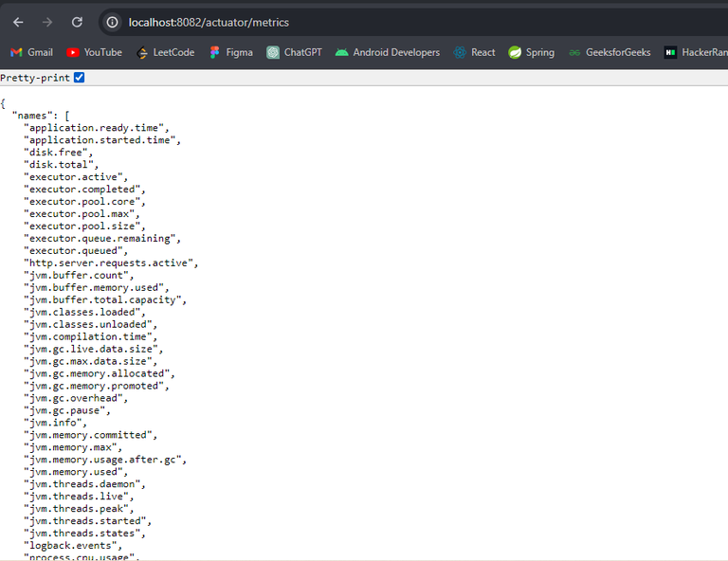Click "jvm.threads.live" metric name
Screen dimensions: 728x561
(x=76, y=497)
